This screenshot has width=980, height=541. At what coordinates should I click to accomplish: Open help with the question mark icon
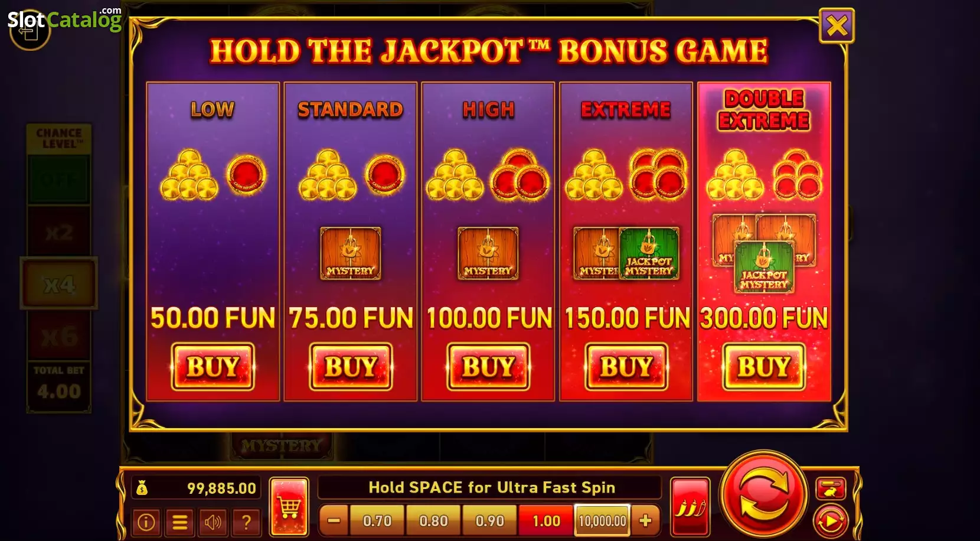(247, 522)
